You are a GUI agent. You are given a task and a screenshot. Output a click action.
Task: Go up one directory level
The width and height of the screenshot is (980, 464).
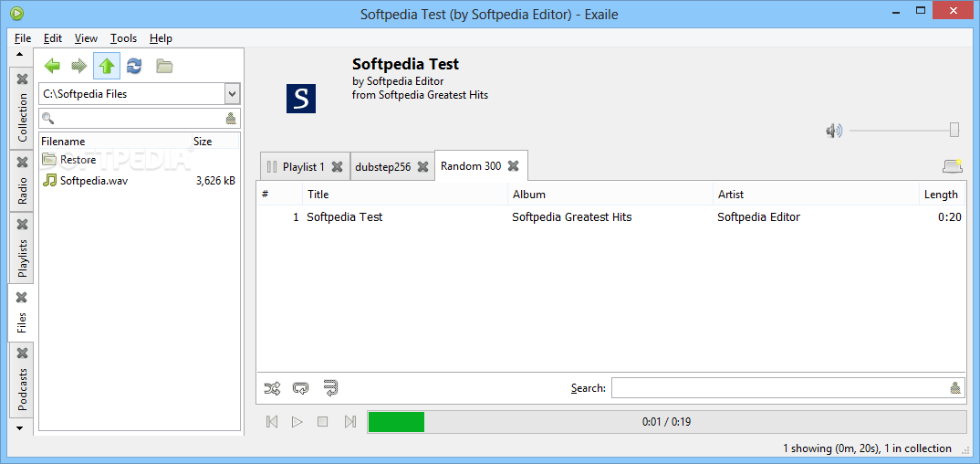(106, 66)
